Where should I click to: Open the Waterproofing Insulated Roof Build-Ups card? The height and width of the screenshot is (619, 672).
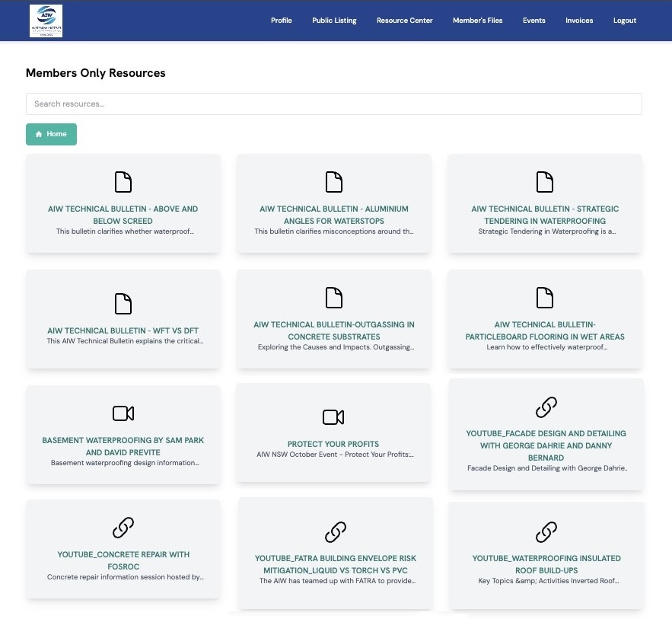pos(546,563)
